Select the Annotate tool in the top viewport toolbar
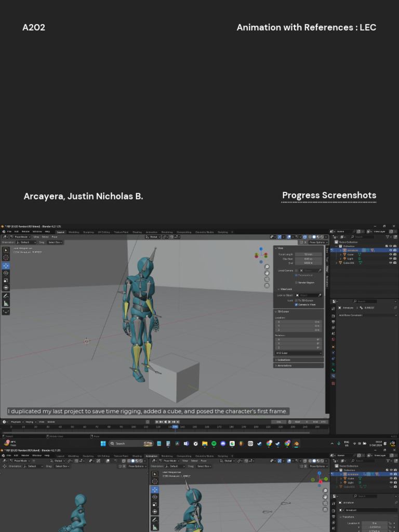The width and height of the screenshot is (399, 532). tap(6, 296)
